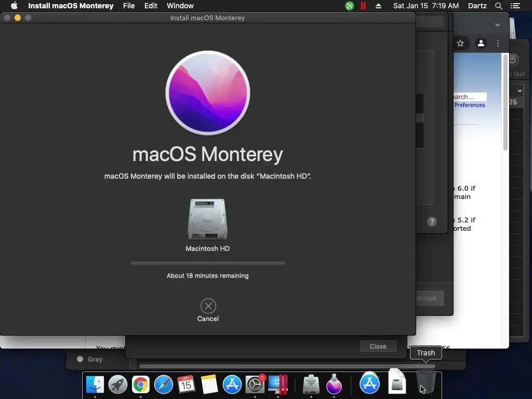Image resolution: width=532 pixels, height=399 pixels.
Task: Open Notes in the Dock
Action: (x=209, y=384)
